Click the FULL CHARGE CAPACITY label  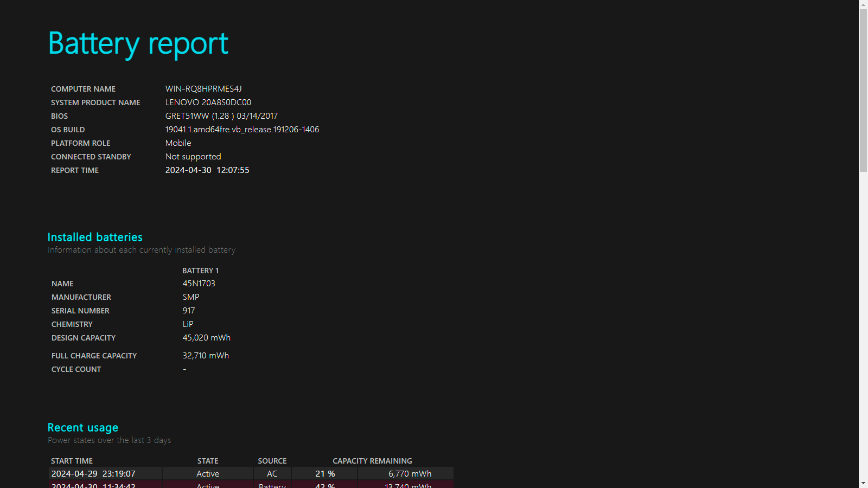[x=94, y=356]
